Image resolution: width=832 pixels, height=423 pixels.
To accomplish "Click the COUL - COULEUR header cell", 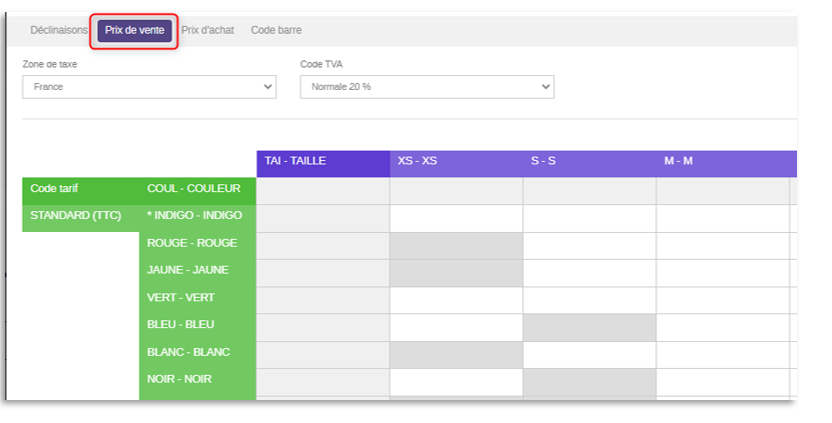I will click(x=197, y=191).
